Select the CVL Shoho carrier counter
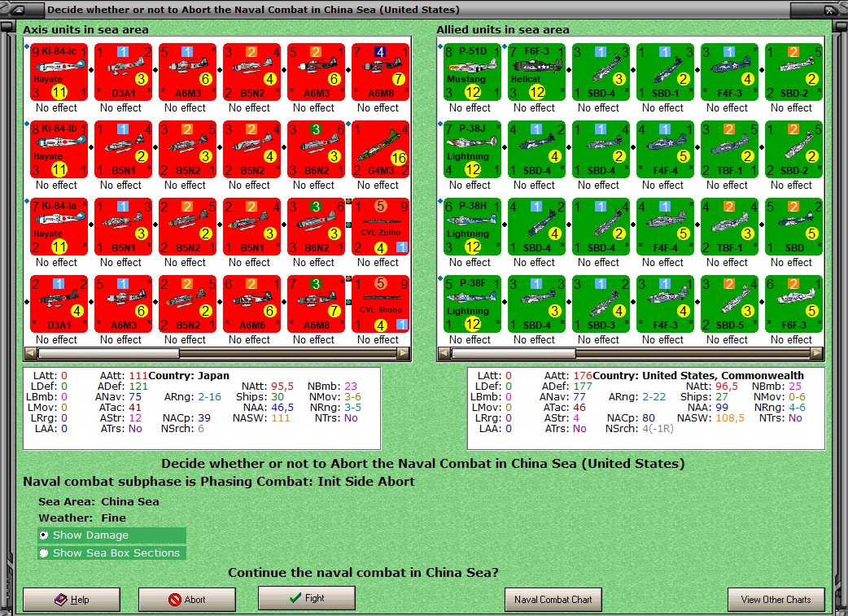The width and height of the screenshot is (848, 616). (x=380, y=304)
